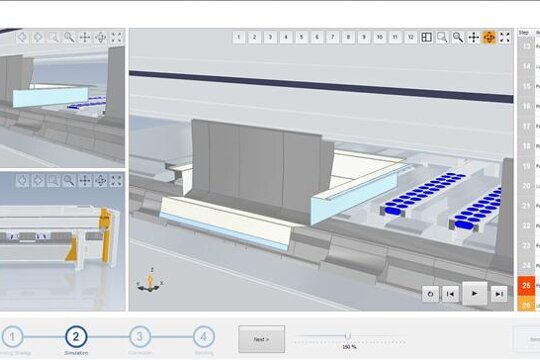Select highlighted step 25 in step list
Viewport: 540px width, 360px height.
(x=527, y=286)
